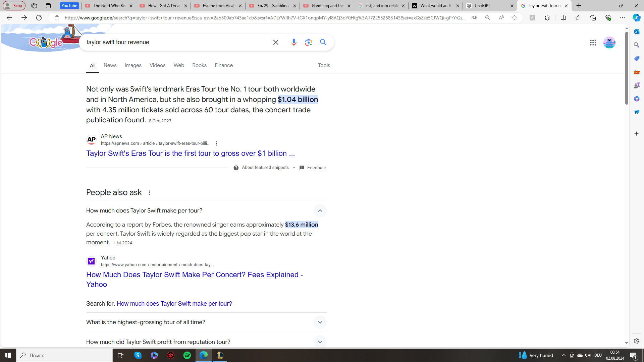Open Outlook from the Edge sidebar

point(636,32)
